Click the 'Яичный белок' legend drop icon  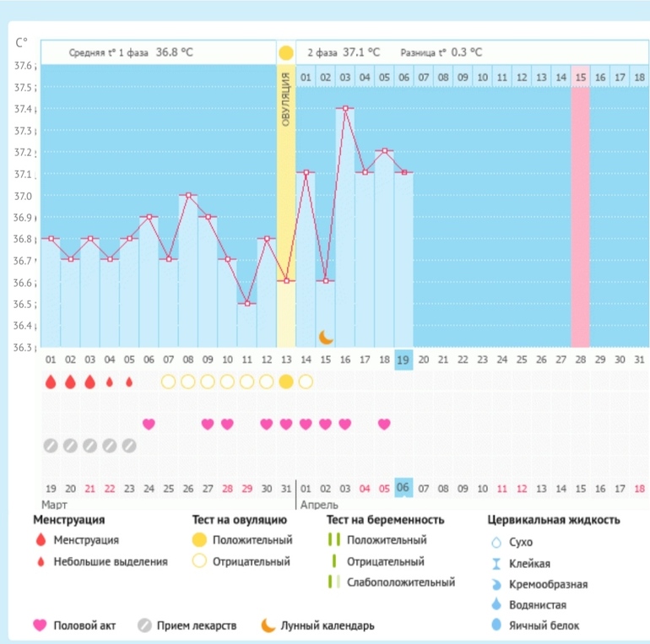496,625
